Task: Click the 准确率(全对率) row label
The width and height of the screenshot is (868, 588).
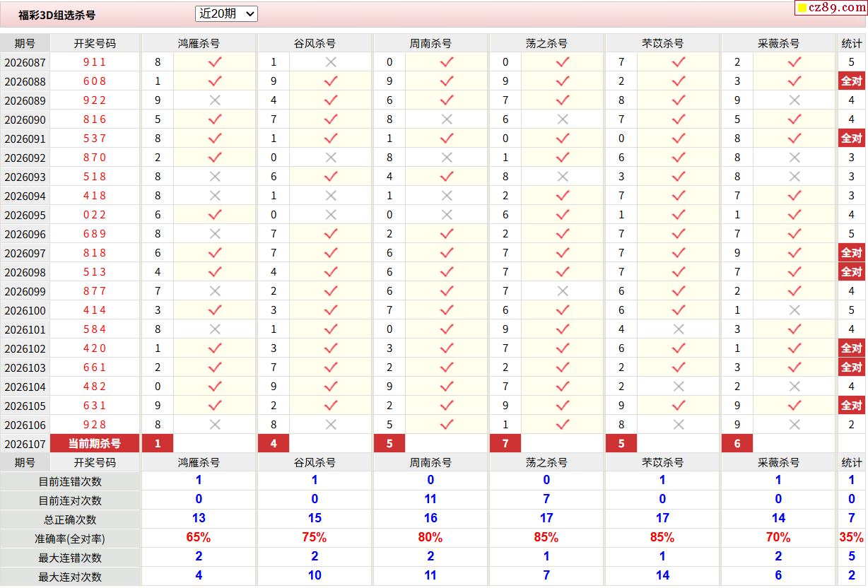Action: [70, 539]
